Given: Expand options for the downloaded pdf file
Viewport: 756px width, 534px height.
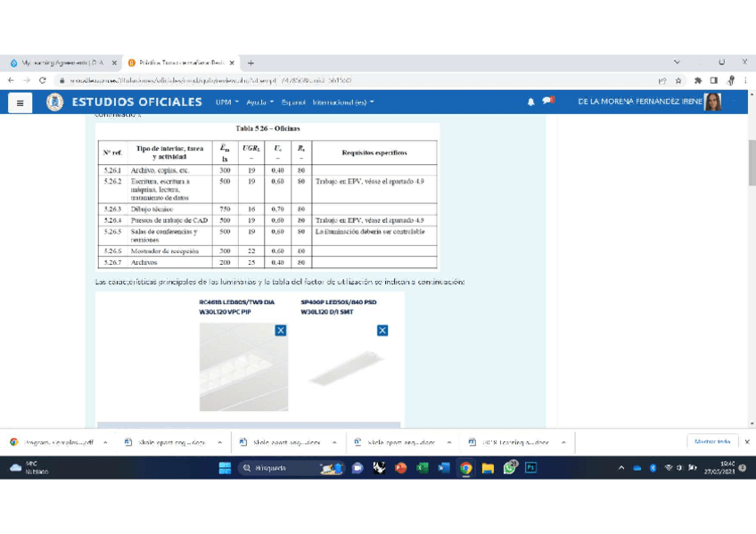Looking at the screenshot, I should point(105,442).
